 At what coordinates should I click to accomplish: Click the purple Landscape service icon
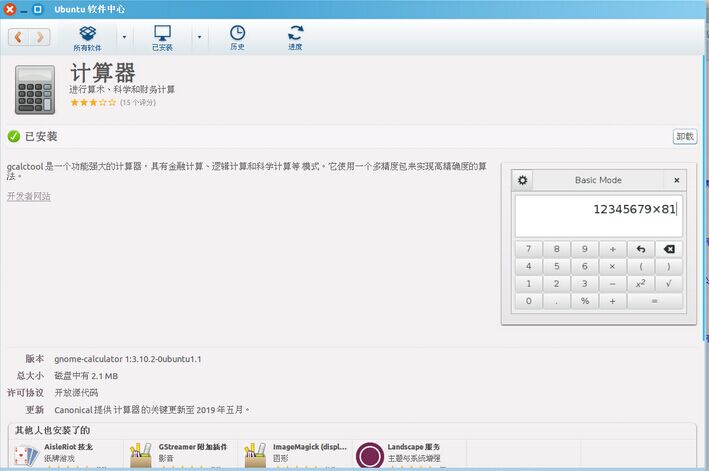coord(370,456)
